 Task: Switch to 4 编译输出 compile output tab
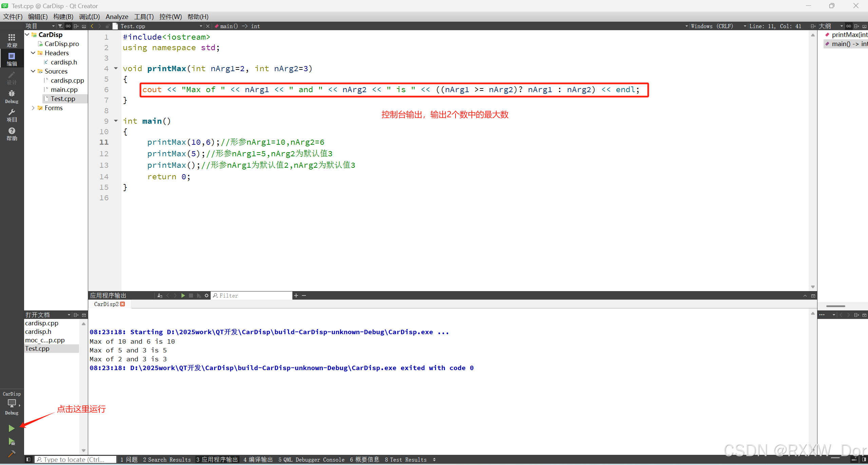(x=258, y=460)
